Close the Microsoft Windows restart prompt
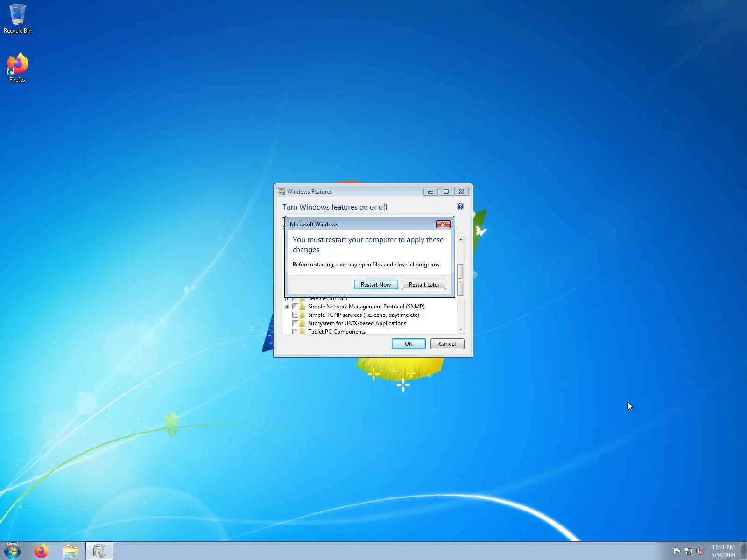 click(x=443, y=224)
